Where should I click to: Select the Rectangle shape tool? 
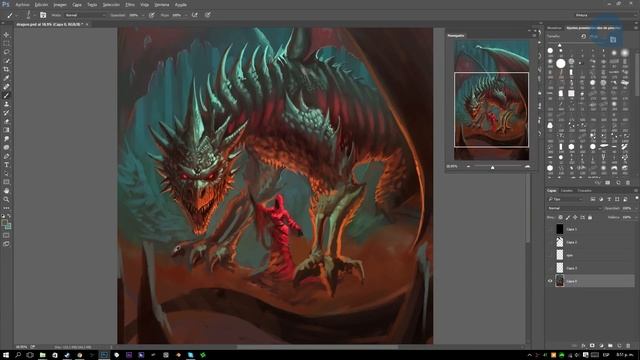click(6, 182)
